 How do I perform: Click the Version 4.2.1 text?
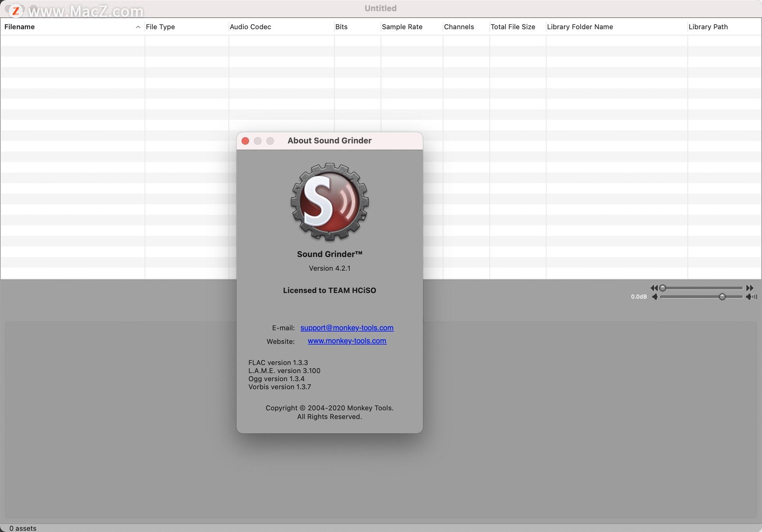click(x=329, y=268)
